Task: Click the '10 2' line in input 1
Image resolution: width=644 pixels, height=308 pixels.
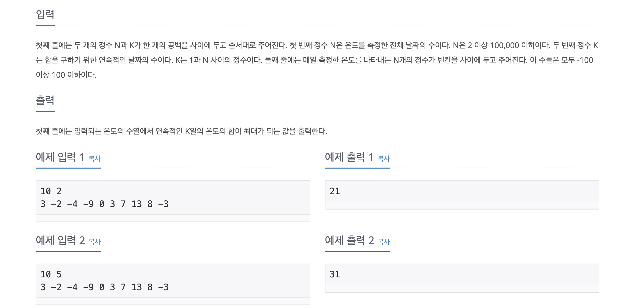Action: 51,191
